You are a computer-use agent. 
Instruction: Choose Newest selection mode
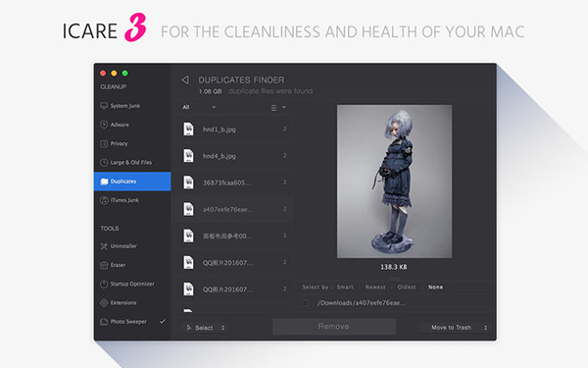(375, 287)
